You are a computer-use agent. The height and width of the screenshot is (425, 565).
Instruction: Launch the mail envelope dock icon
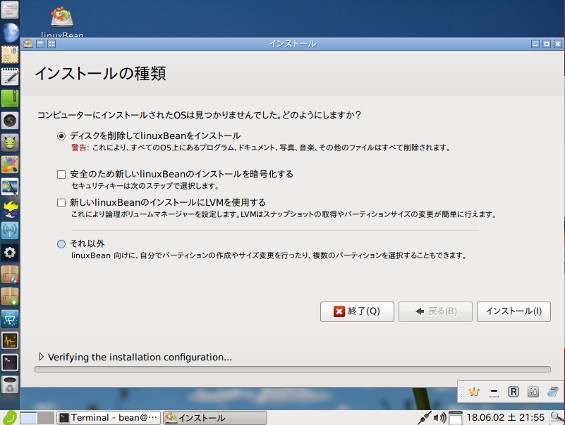pyautogui.click(x=10, y=55)
